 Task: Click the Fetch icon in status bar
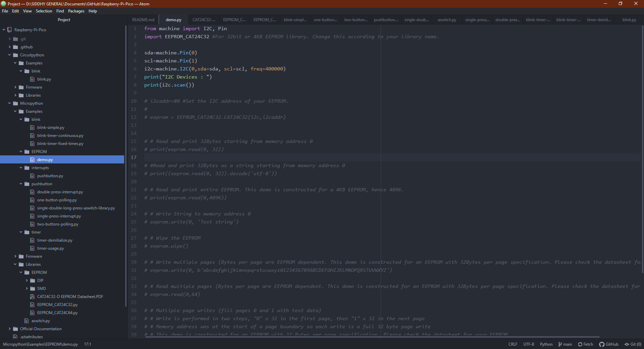pyautogui.click(x=585, y=344)
